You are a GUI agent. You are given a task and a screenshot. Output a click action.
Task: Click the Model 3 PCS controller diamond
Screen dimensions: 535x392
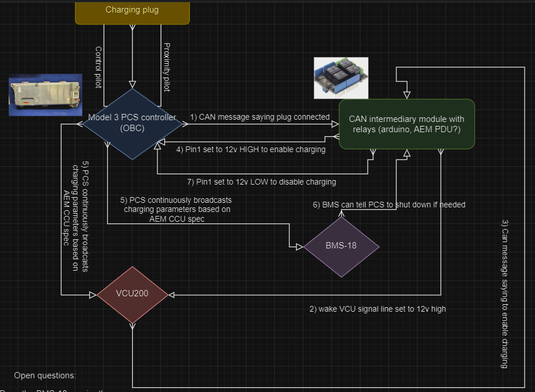coord(132,123)
